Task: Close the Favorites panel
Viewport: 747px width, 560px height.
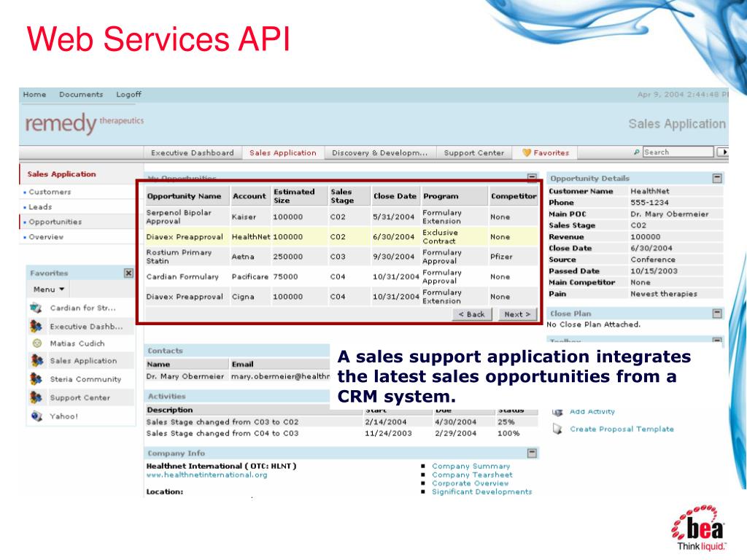Action: [x=128, y=273]
